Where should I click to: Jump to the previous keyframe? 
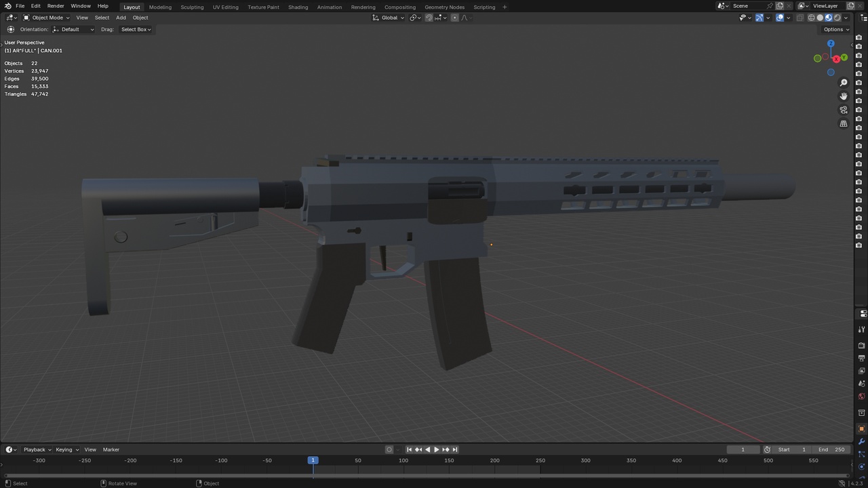pyautogui.click(x=418, y=449)
